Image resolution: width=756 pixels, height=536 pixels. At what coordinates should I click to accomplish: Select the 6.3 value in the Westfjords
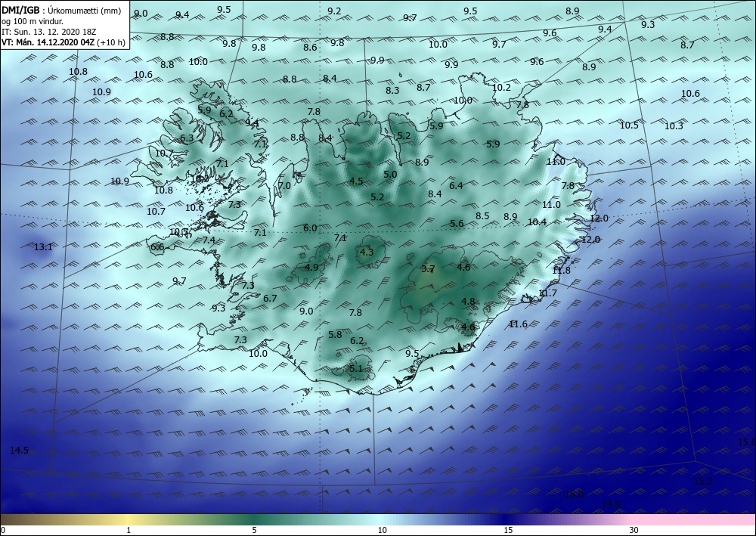point(187,138)
